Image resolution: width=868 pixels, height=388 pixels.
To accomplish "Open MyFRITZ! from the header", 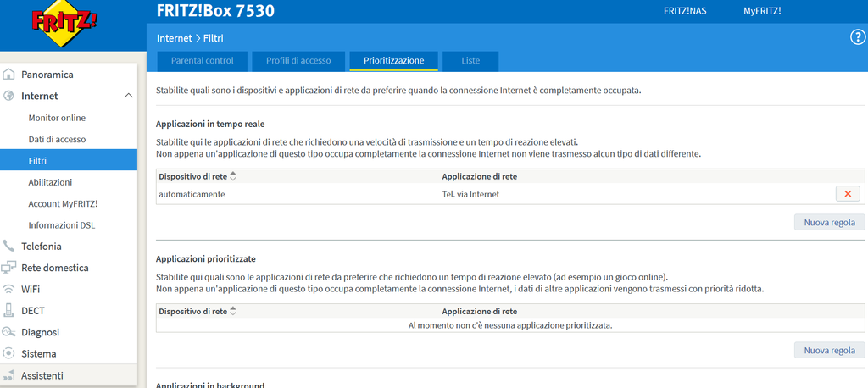I will [762, 11].
